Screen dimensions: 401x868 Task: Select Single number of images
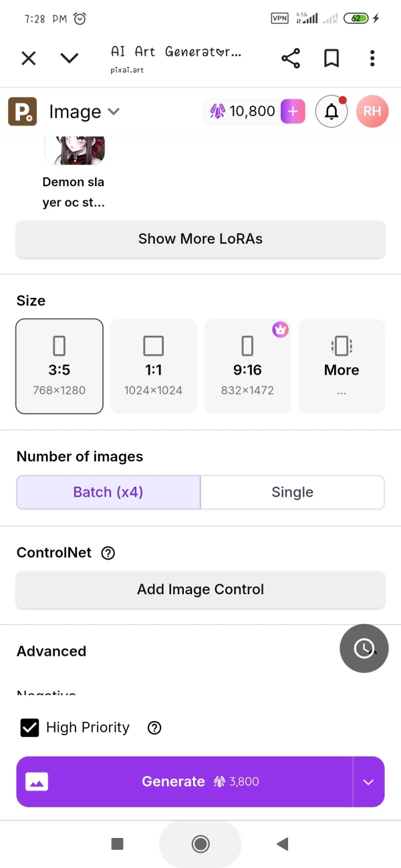pyautogui.click(x=292, y=492)
